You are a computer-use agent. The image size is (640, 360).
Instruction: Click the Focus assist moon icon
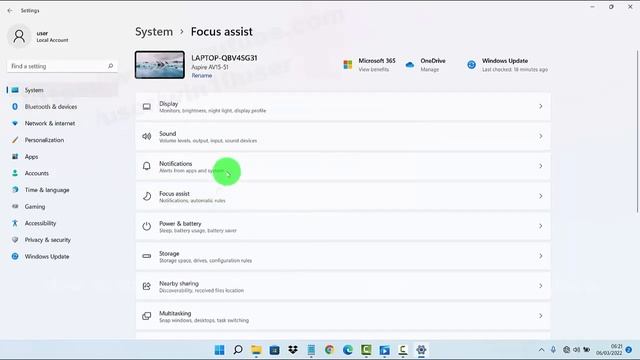point(147,196)
